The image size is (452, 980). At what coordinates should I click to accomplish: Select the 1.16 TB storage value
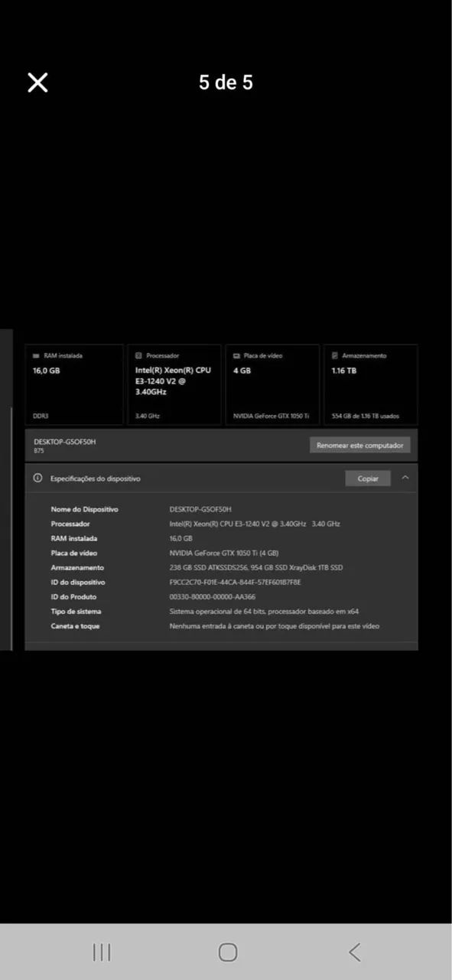point(343,371)
